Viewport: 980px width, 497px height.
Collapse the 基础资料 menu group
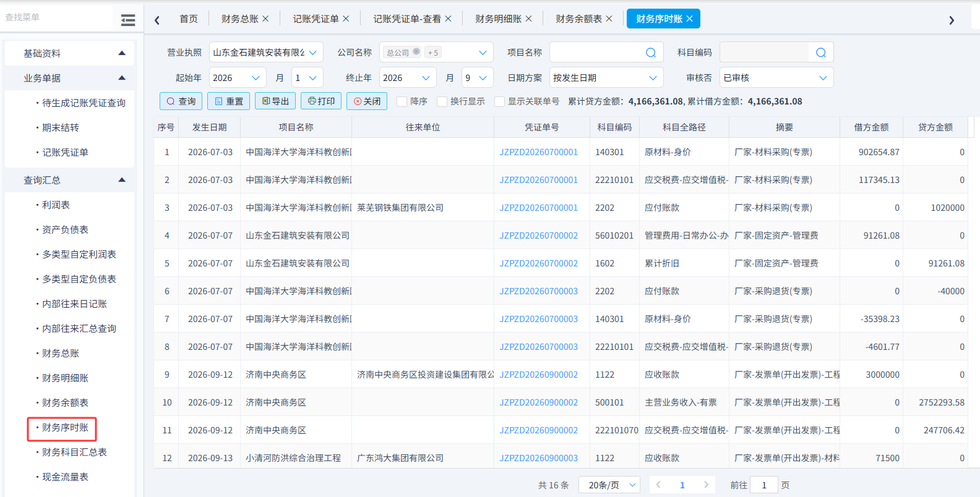(x=122, y=53)
